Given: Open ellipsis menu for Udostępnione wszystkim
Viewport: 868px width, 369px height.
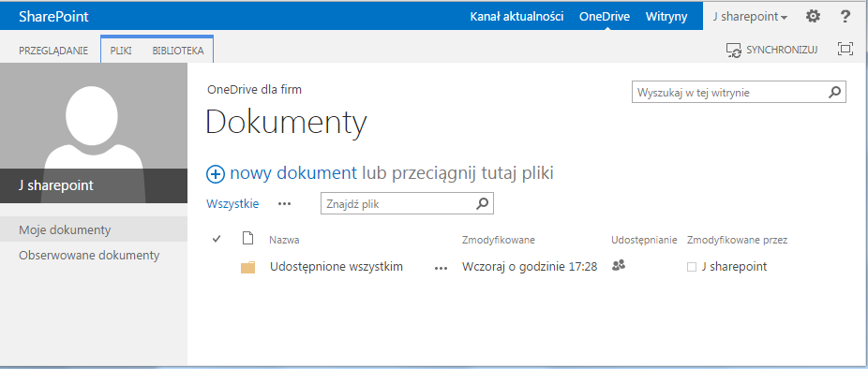Looking at the screenshot, I should pos(441,268).
